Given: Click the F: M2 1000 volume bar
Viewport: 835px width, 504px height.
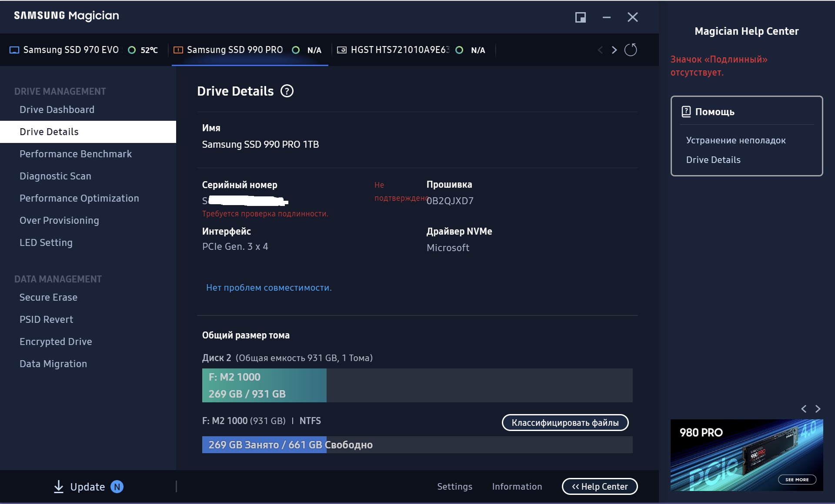Looking at the screenshot, I should [x=264, y=385].
